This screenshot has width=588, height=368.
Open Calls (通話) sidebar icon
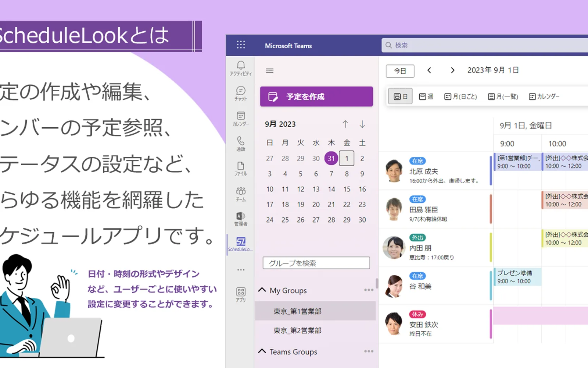click(x=241, y=144)
